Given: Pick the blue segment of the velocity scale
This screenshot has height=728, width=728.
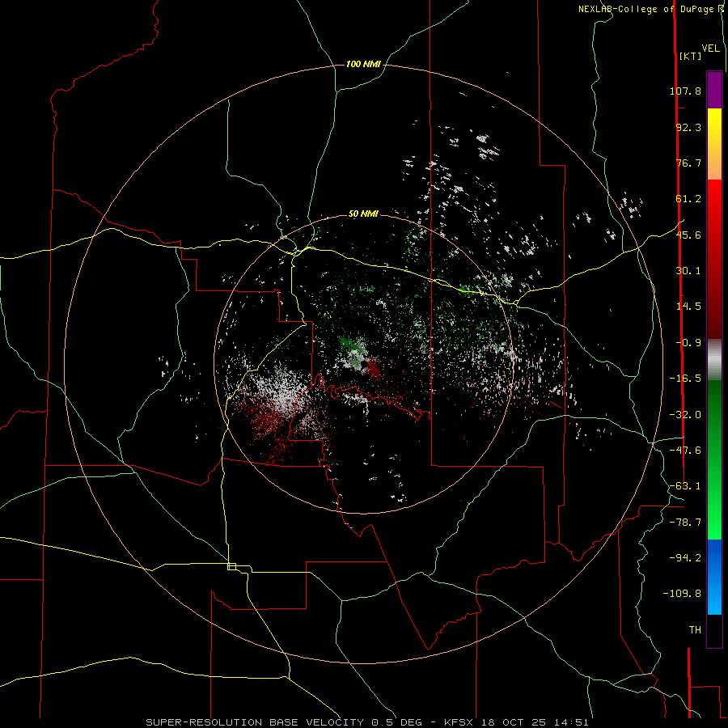Looking at the screenshot, I should coord(714,577).
